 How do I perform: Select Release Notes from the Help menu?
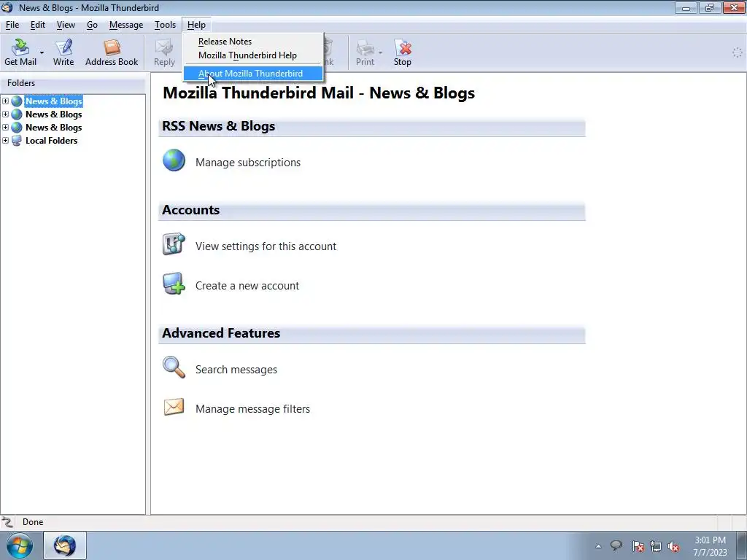coord(225,42)
